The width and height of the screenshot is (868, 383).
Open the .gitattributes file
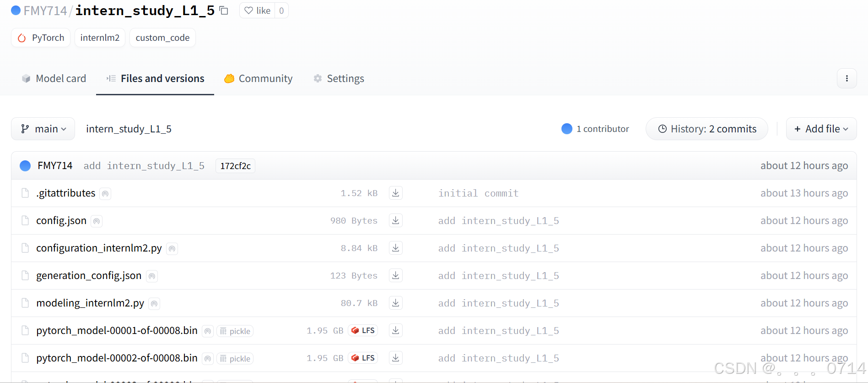[66, 193]
